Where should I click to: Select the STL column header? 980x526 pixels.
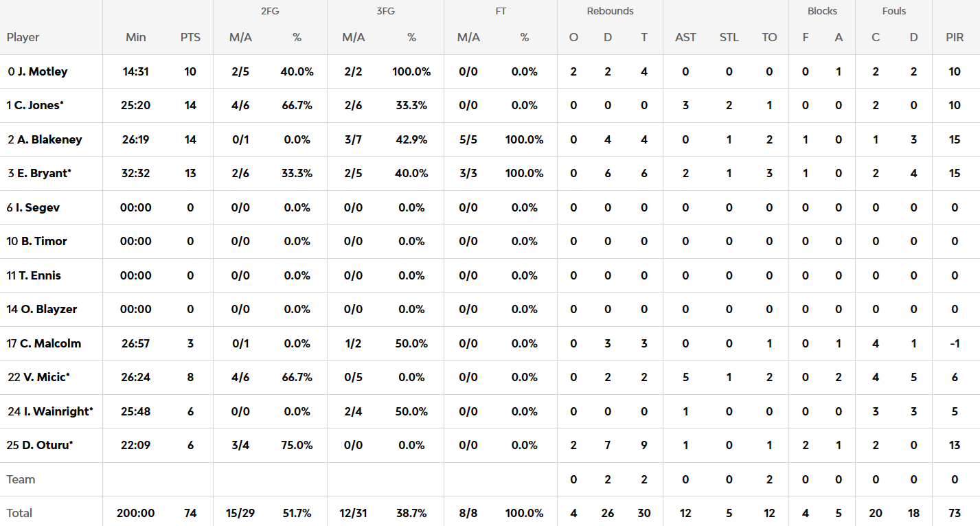coord(729,37)
